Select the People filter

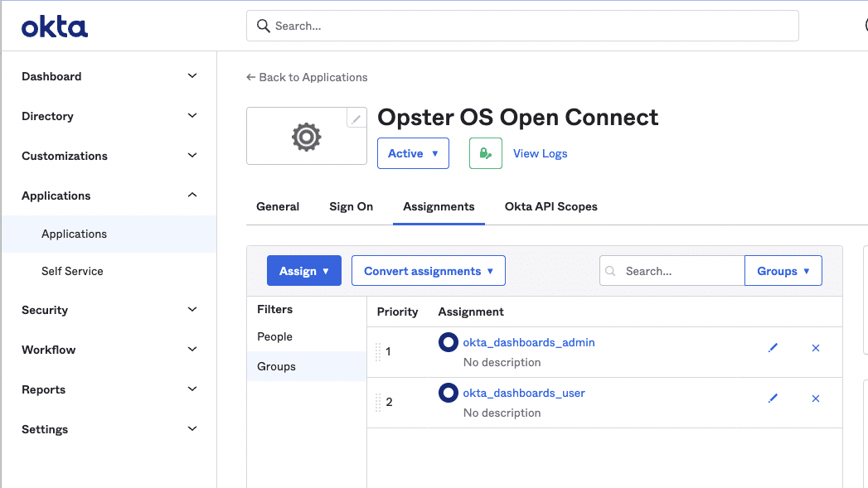coord(274,336)
